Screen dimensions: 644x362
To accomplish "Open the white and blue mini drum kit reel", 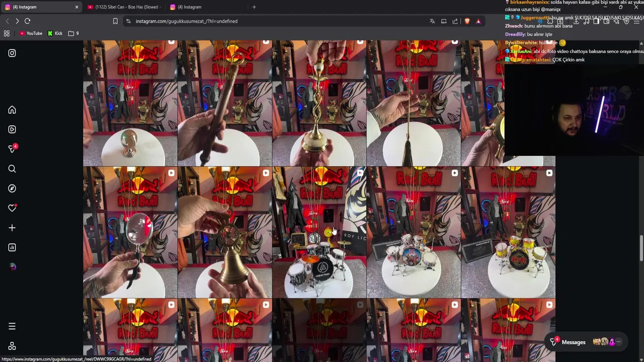I will click(x=414, y=232).
